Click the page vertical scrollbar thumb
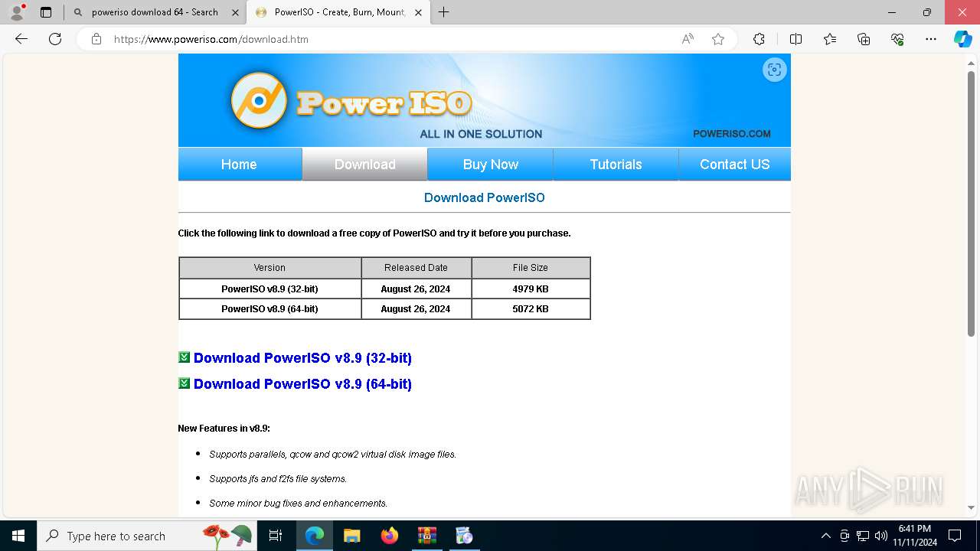This screenshot has height=551, width=980. pos(971,204)
